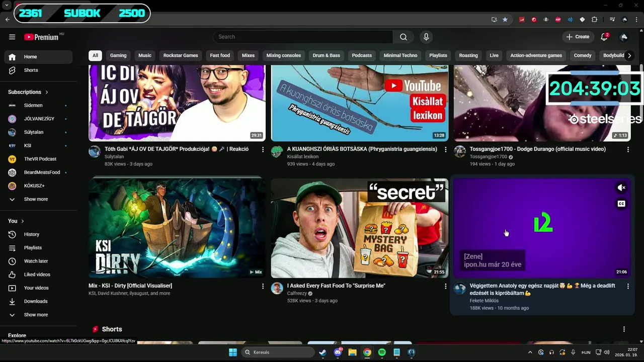Screen dimensions: 644x362
Task: Open Spotify from the taskbar
Action: 382,352
